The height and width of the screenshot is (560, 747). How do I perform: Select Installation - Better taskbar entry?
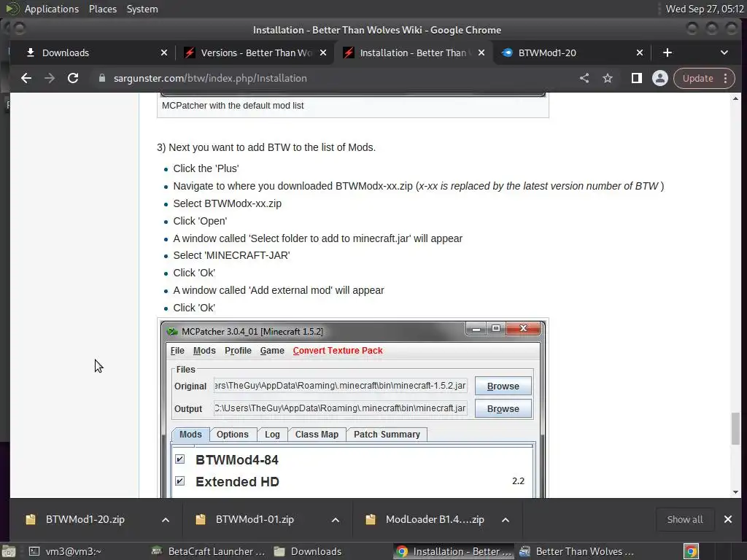[x=454, y=551]
